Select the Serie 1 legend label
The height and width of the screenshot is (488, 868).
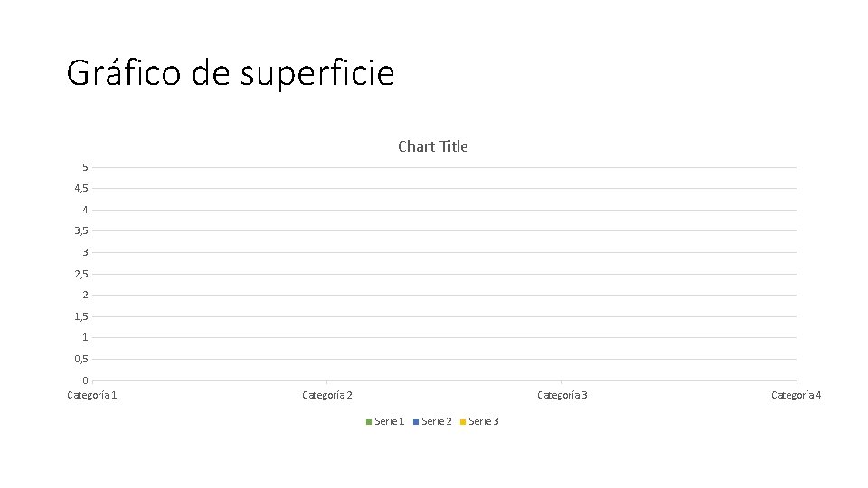[x=389, y=422]
